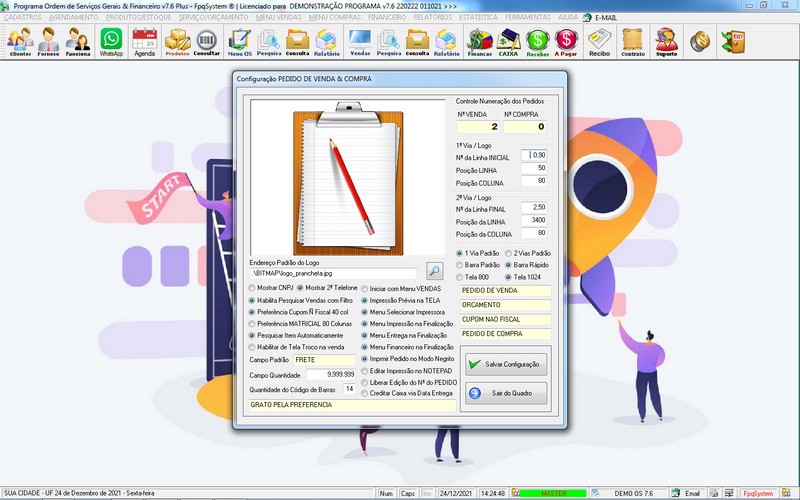This screenshot has width=800, height=500.
Task: Click the Campo Padrão FRETE input field
Action: 325,358
